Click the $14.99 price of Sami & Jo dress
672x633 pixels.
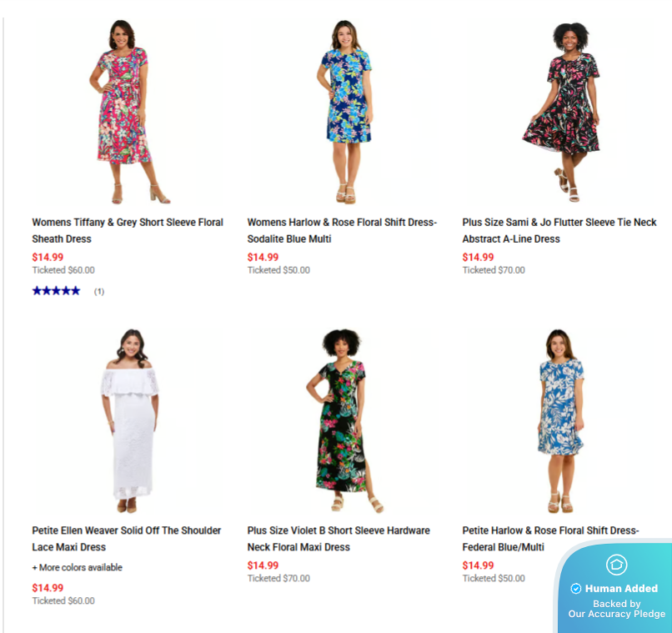(x=478, y=257)
